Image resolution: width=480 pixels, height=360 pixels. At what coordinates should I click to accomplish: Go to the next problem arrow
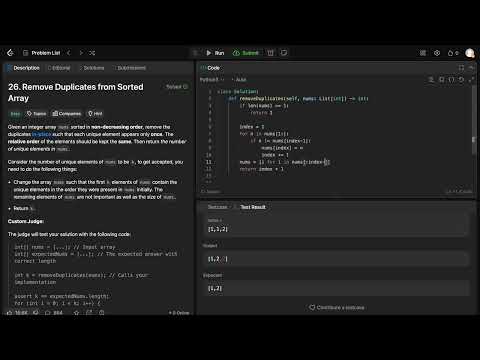(x=81, y=53)
